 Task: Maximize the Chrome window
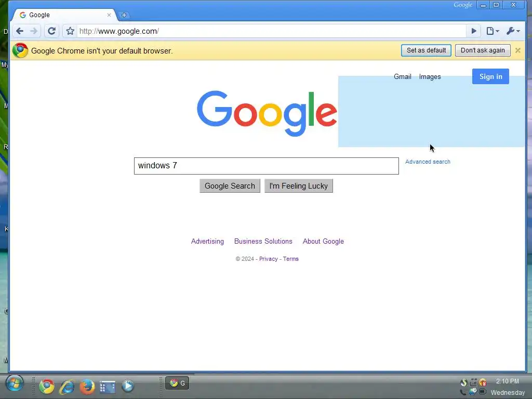496,5
